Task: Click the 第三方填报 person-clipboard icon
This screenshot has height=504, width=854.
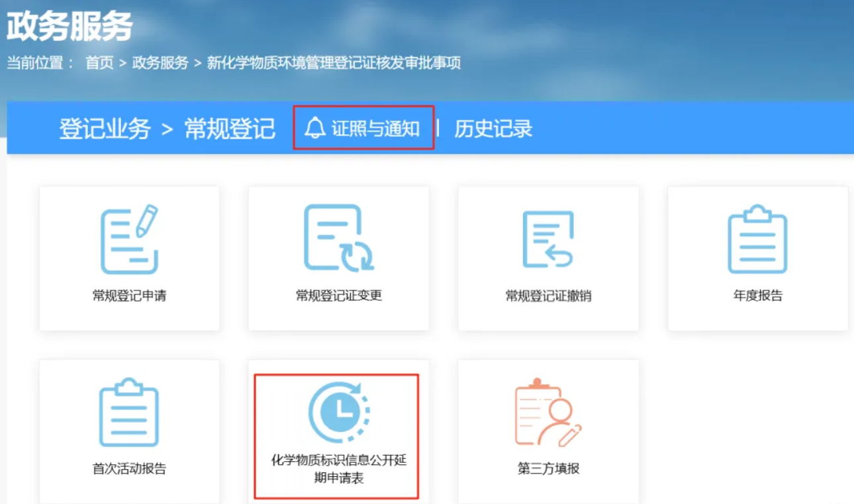Action: point(548,412)
